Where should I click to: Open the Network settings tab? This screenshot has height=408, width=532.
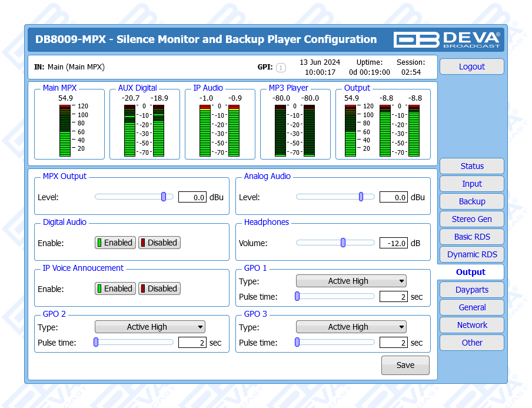point(471,325)
